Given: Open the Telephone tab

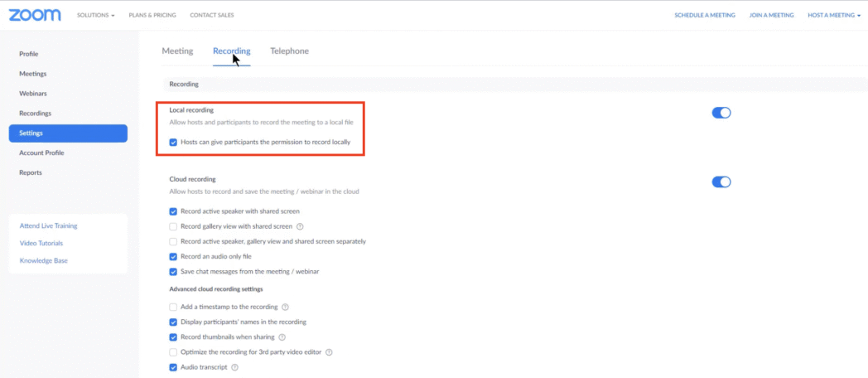Looking at the screenshot, I should tap(289, 51).
